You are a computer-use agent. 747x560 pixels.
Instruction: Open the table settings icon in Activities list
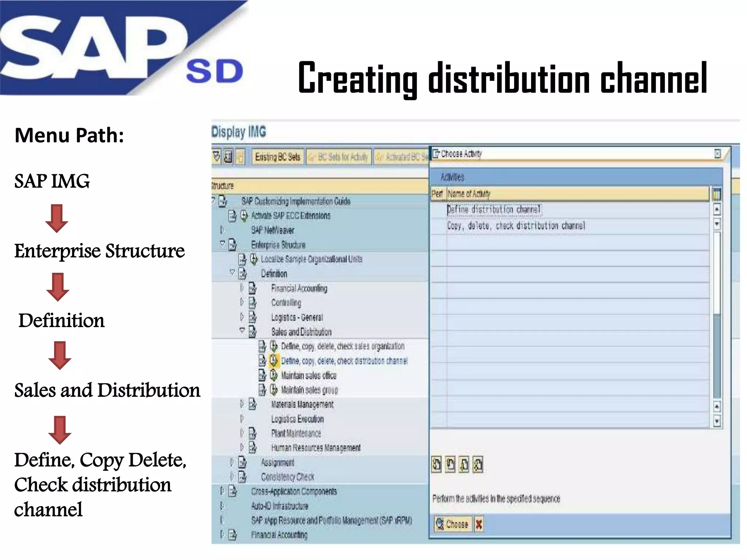717,194
